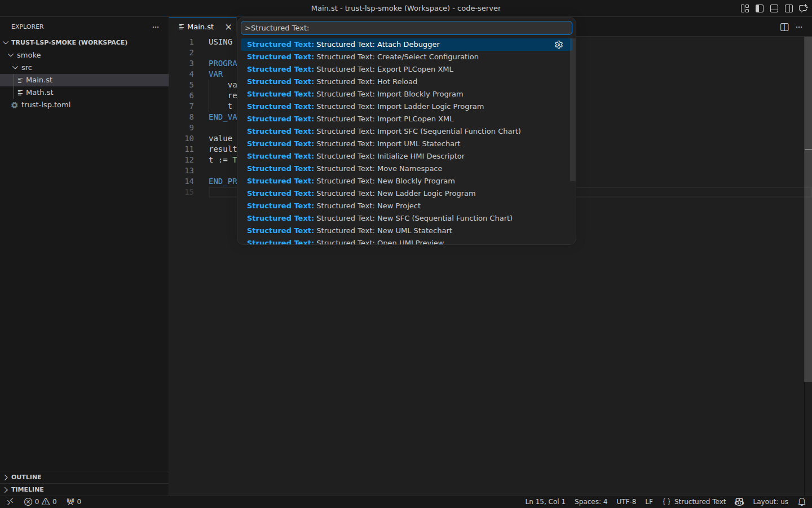
Task: Click the gear icon next to Attach Debugger
Action: tap(558, 44)
